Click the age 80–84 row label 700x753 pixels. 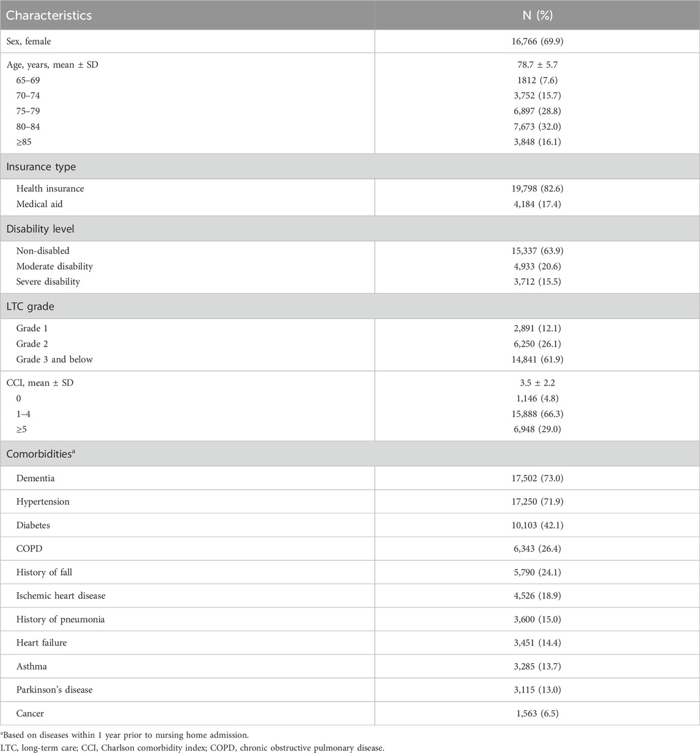click(28, 127)
